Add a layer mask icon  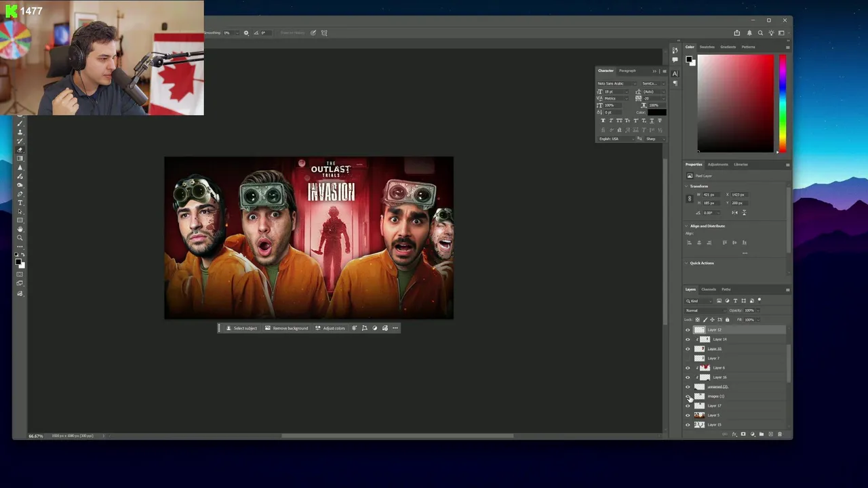[743, 434]
